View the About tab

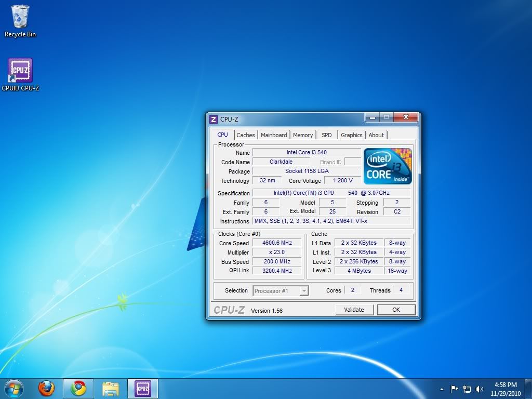tap(376, 135)
